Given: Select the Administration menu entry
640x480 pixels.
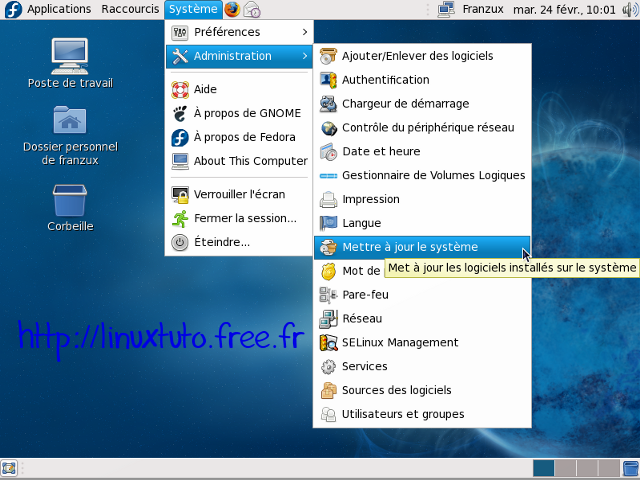Looking at the screenshot, I should point(239,56).
